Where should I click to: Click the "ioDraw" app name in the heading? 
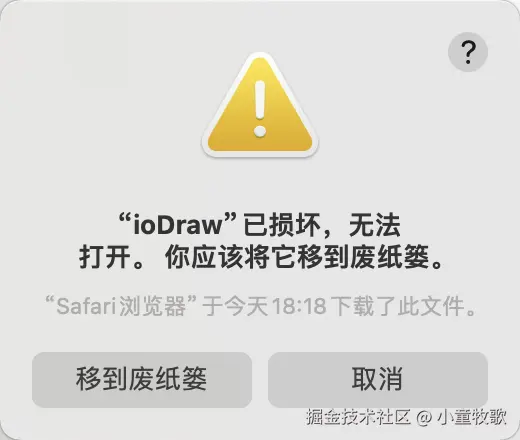point(178,225)
